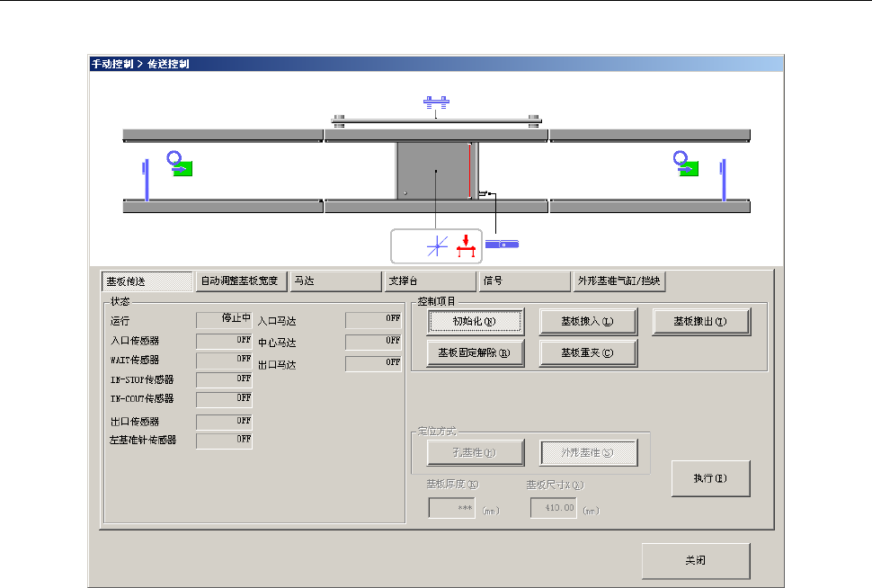Click the 左基准针传感器 OFF status value
This screenshot has height=588, width=872.
point(224,441)
